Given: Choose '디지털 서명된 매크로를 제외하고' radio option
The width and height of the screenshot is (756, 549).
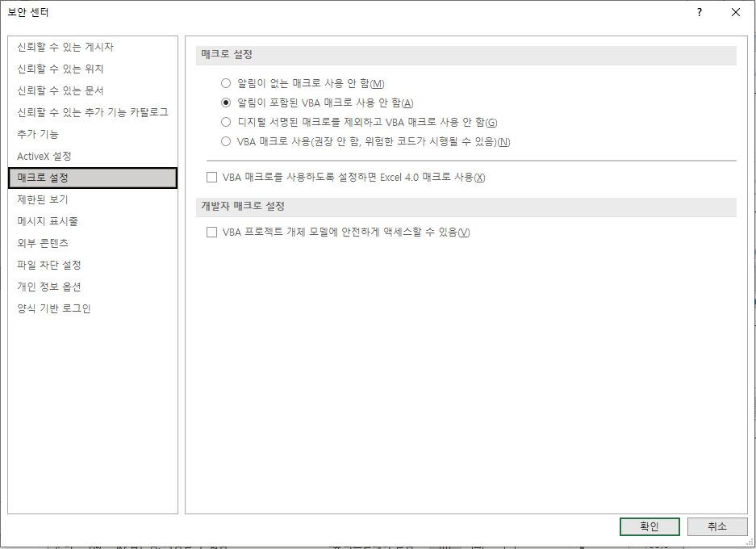Looking at the screenshot, I should point(226,122).
